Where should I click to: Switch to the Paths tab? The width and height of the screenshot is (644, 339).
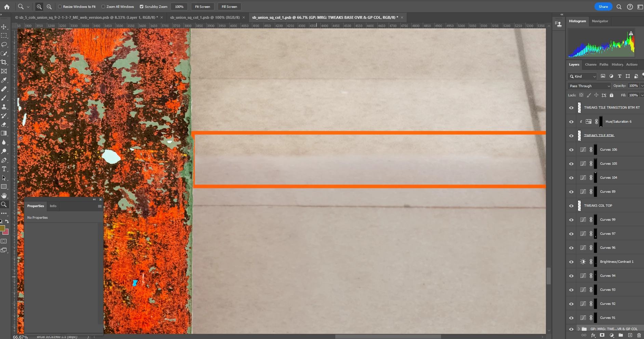click(x=604, y=65)
